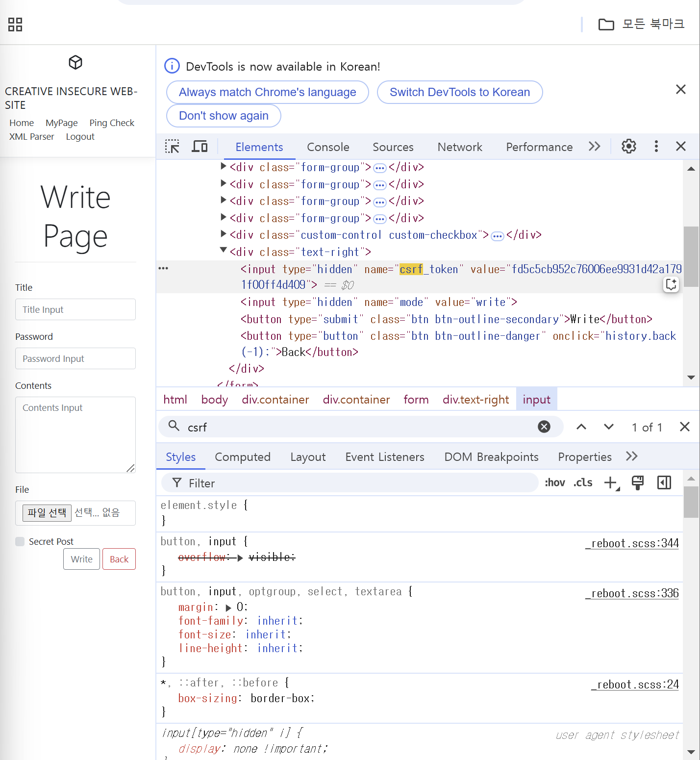Open the DOM Breakpoints tab
The height and width of the screenshot is (760, 700).
coord(491,457)
